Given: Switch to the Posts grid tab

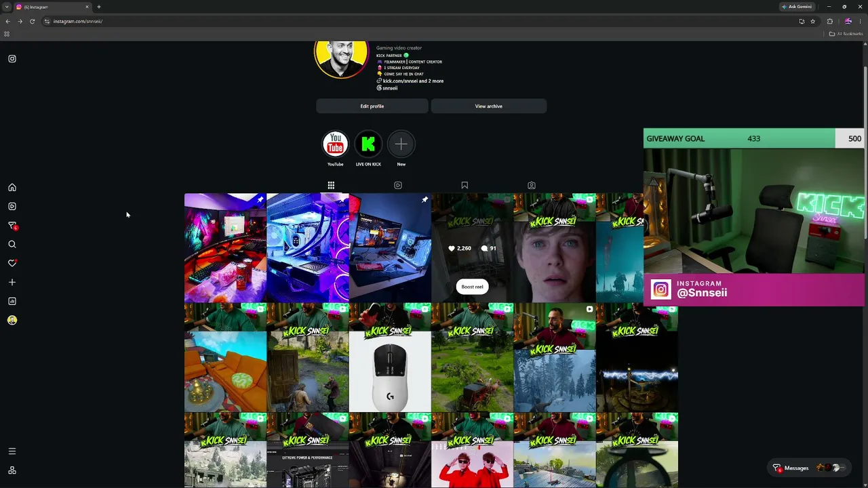Looking at the screenshot, I should (x=331, y=185).
